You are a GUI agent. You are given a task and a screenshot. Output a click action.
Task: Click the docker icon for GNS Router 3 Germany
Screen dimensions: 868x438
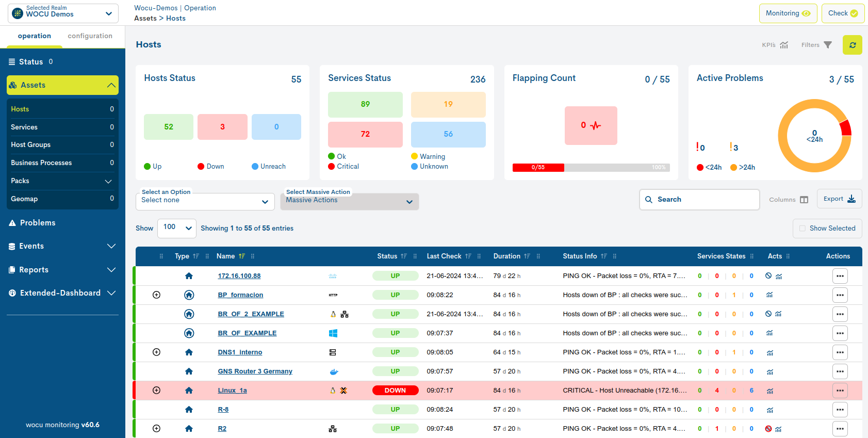click(x=334, y=371)
